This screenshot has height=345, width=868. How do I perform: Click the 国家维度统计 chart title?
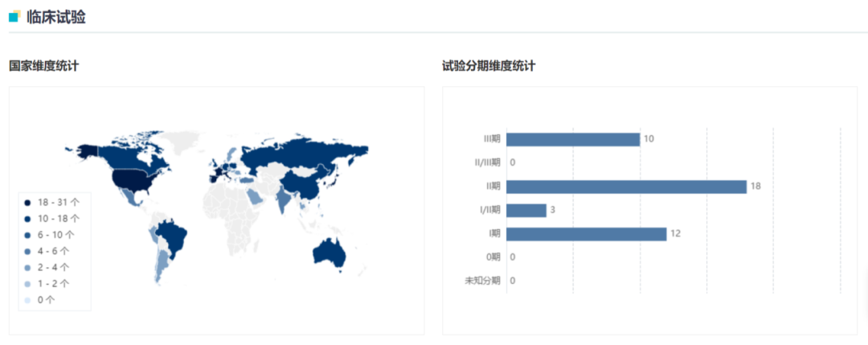click(43, 66)
